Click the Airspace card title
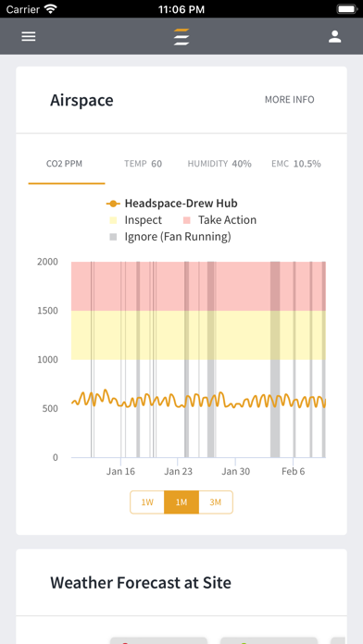The image size is (363, 644). click(81, 100)
